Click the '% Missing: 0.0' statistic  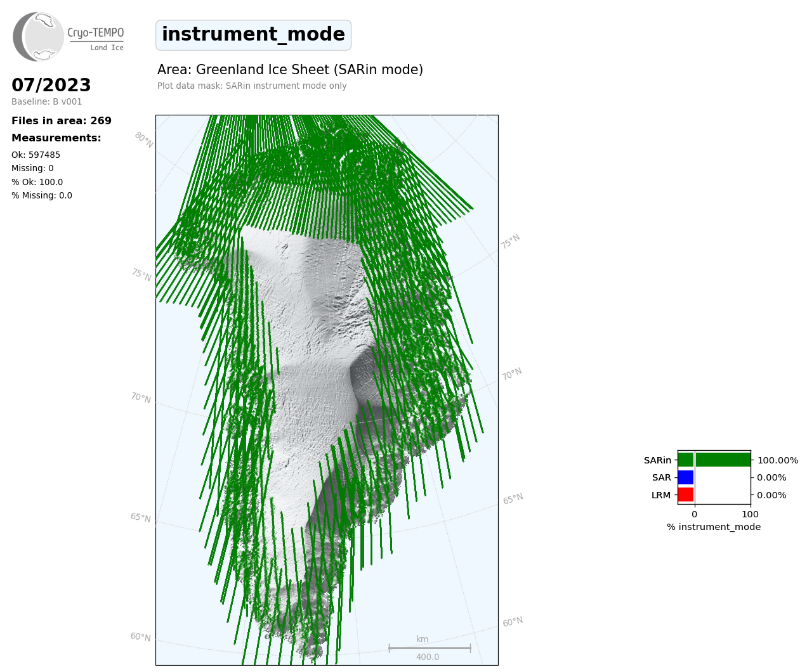click(42, 195)
